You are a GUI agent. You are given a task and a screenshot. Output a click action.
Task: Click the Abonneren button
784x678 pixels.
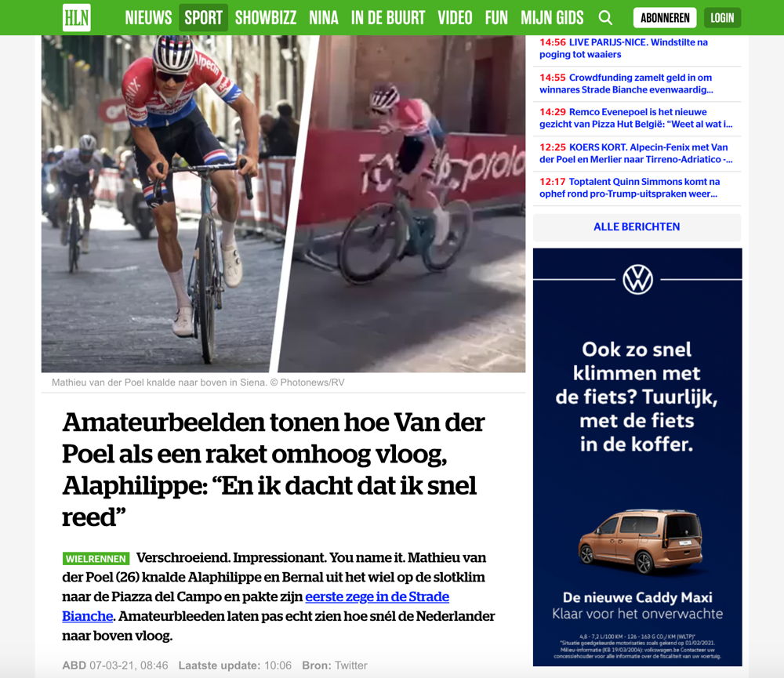point(665,18)
